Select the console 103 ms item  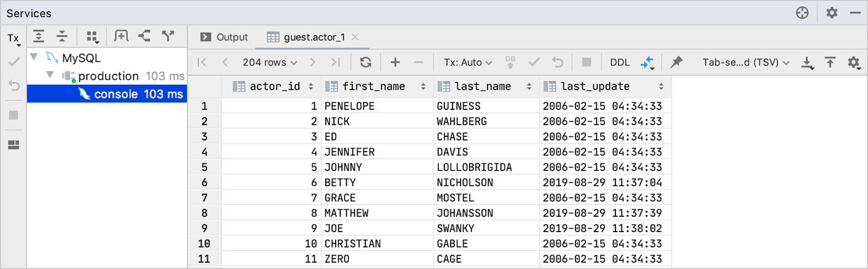click(107, 94)
